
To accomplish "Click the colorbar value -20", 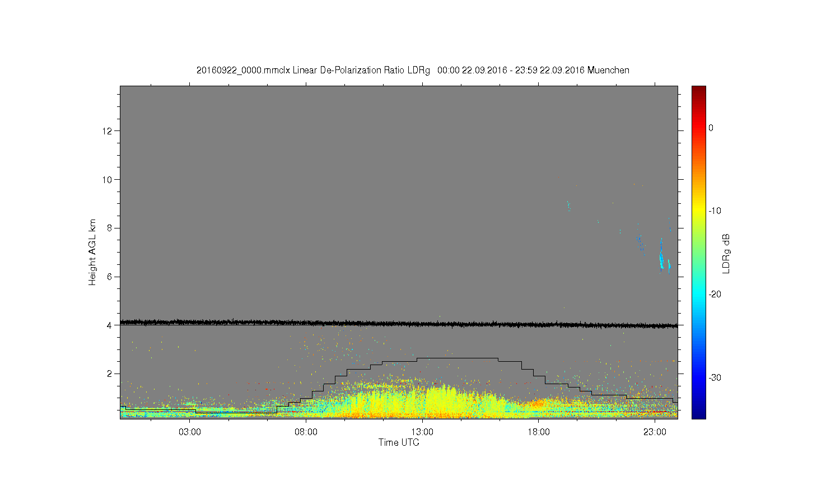I will [715, 294].
